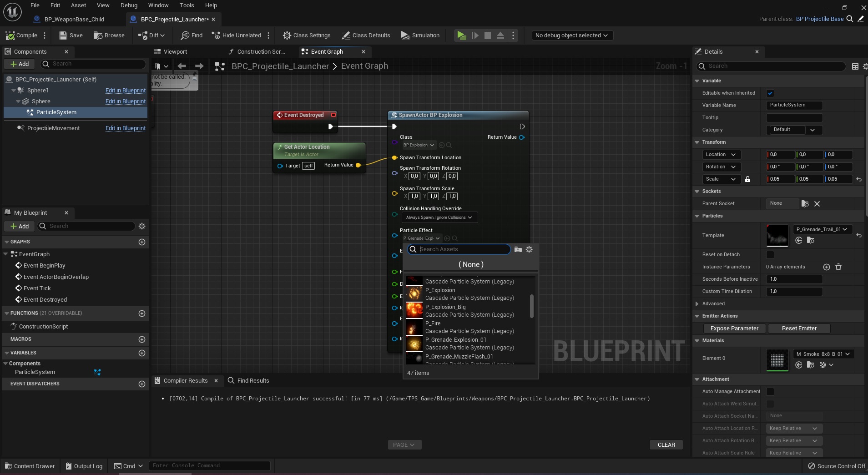Open Class Settings
Screen dimensions: 868x475
coord(306,35)
